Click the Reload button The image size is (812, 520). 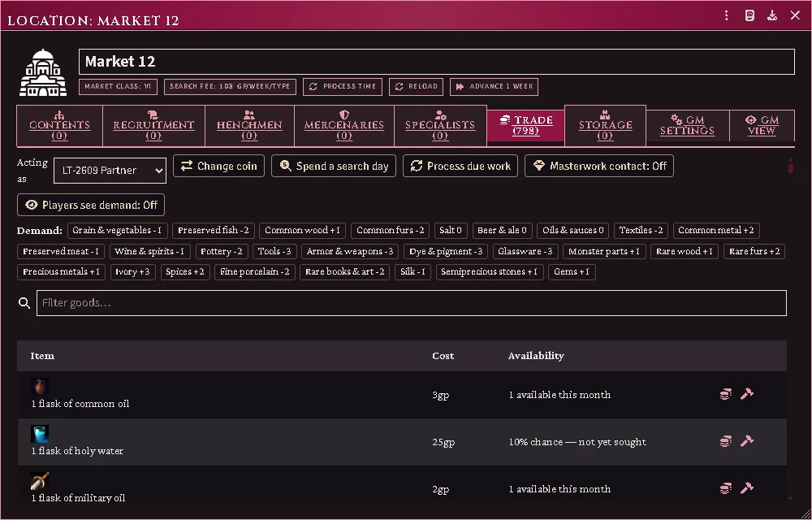click(417, 86)
